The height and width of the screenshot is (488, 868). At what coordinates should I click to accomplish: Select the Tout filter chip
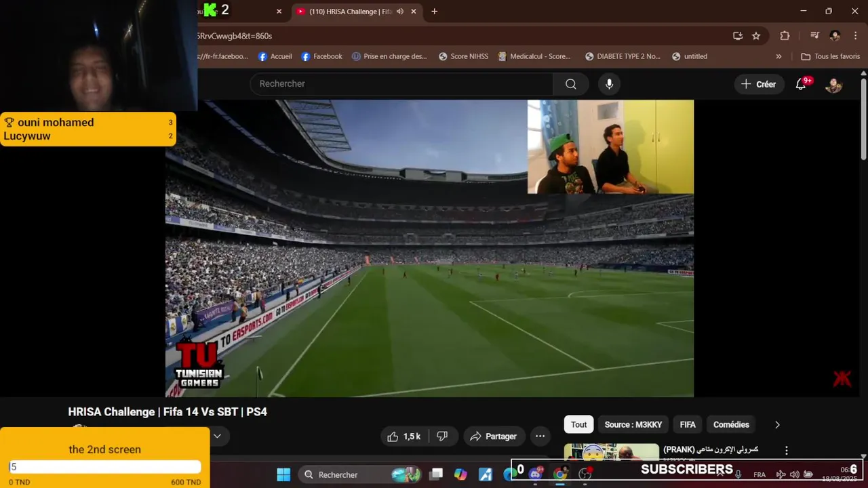point(578,425)
